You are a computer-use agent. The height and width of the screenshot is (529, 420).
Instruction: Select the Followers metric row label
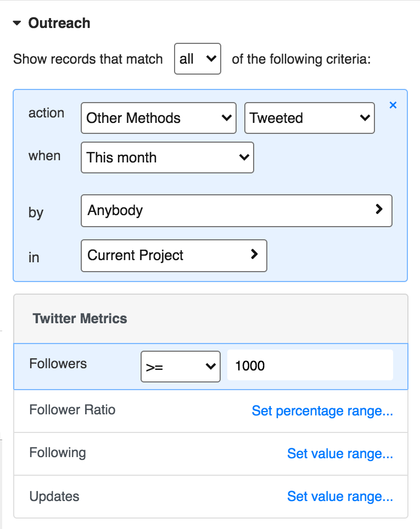58,363
